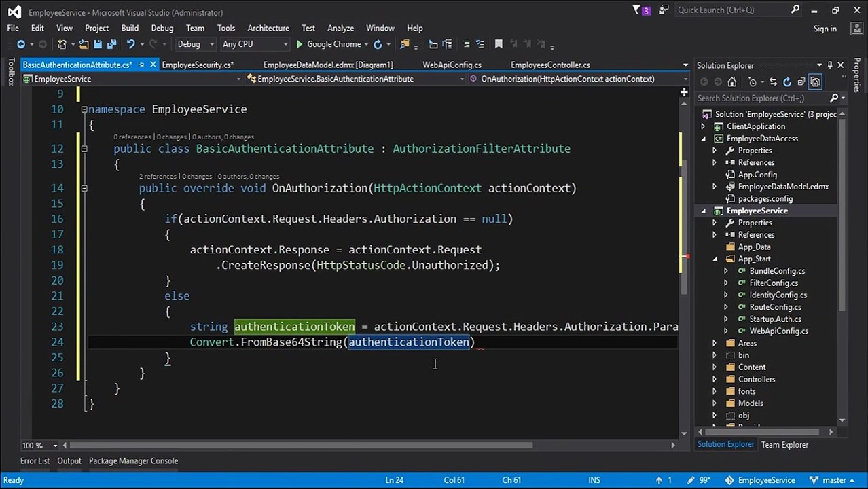Open the Toolbox side panel
Screen dimensions: 868x489
(11, 71)
